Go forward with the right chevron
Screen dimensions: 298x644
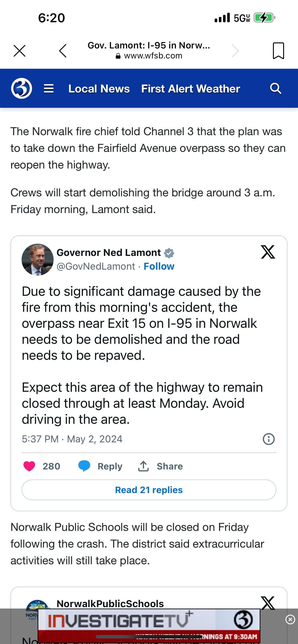pyautogui.click(x=235, y=50)
